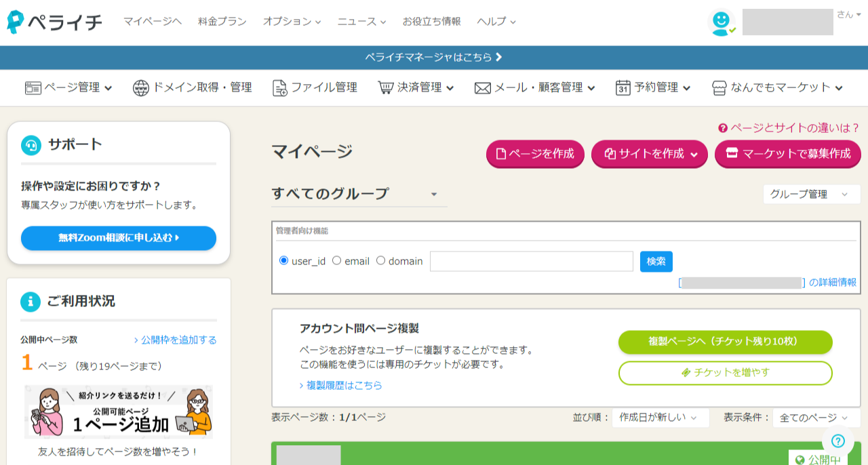Screen dimensions: 868x465
Task: Click the チケットを増やす button
Action: 726,373
